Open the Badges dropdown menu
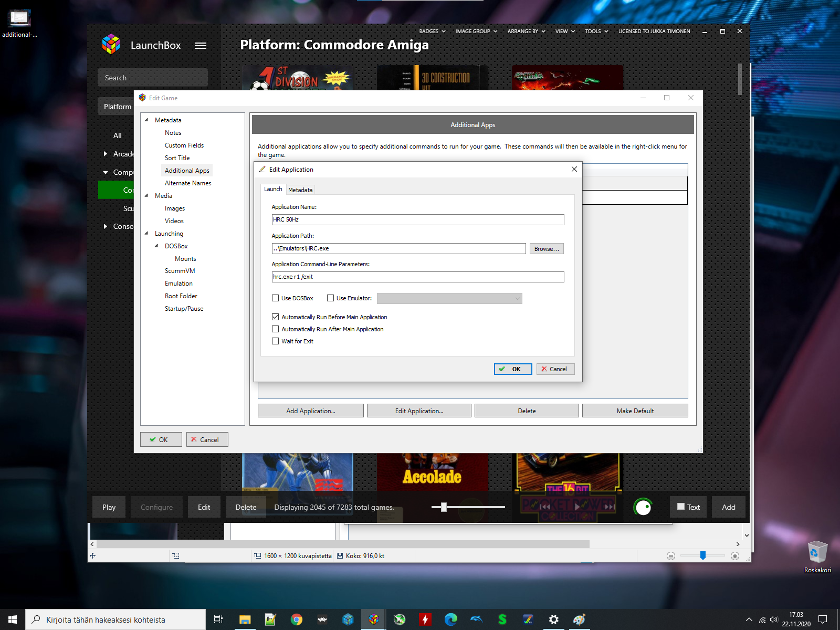Image resolution: width=840 pixels, height=630 pixels. [432, 31]
